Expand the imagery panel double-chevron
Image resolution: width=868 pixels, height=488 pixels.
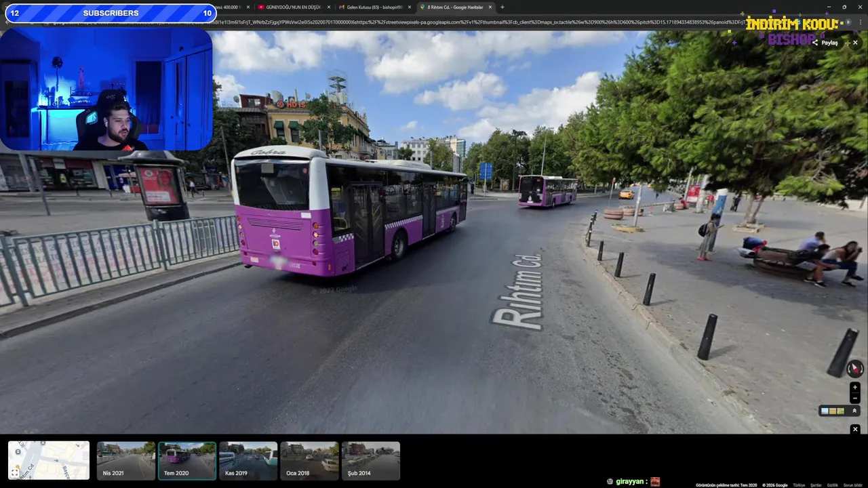854,411
